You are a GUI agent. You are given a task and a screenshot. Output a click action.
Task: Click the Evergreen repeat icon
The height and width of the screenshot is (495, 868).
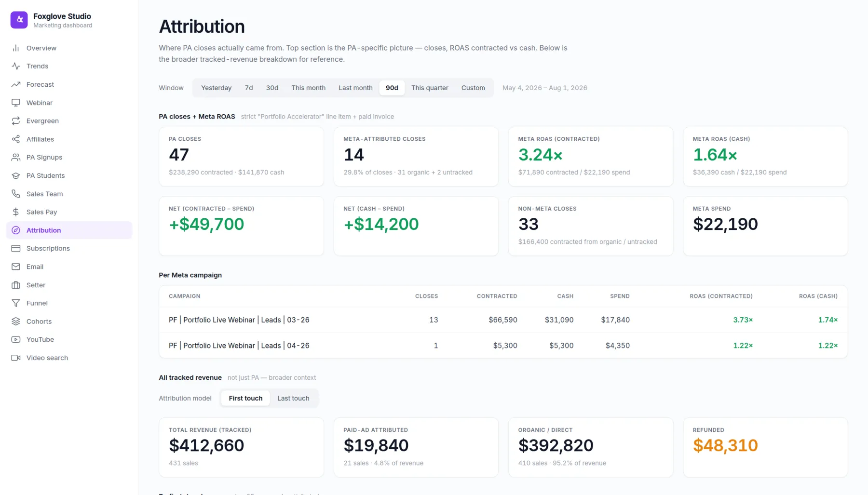point(16,121)
